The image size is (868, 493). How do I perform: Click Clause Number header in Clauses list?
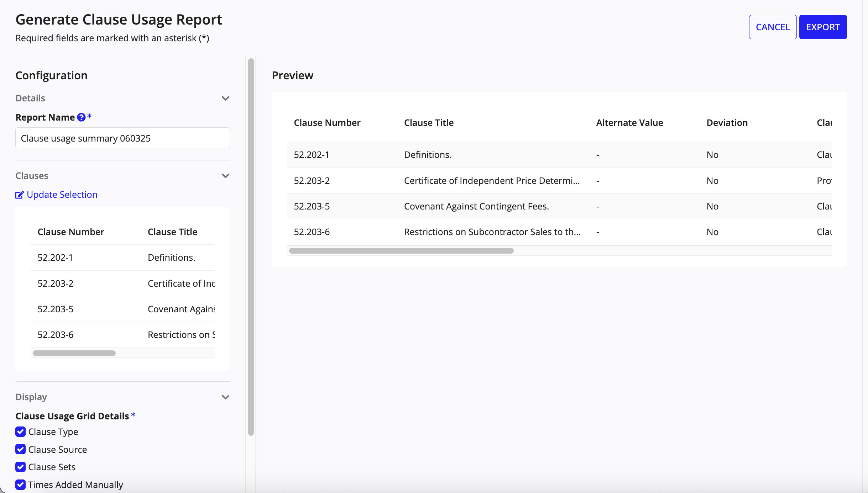[71, 232]
